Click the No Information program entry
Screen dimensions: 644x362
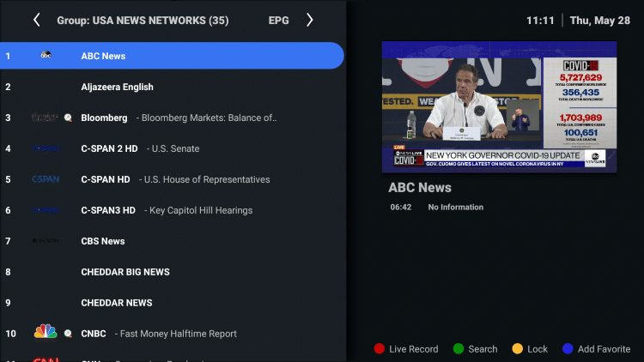(455, 208)
